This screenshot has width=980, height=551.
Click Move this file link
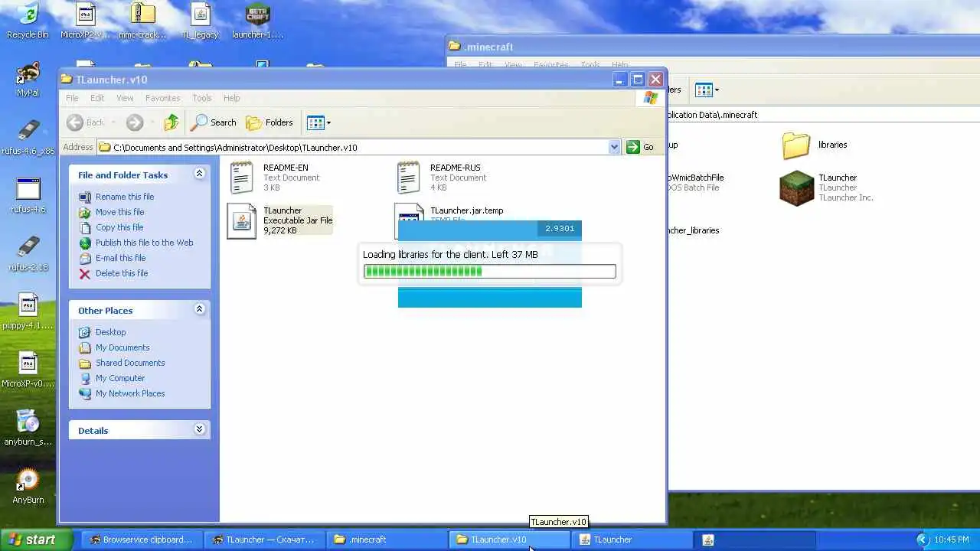(x=119, y=212)
